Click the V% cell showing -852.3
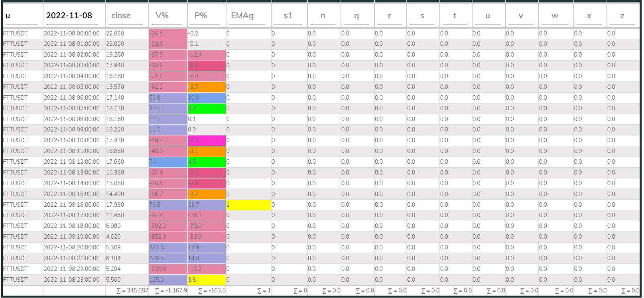The width and height of the screenshot is (644, 298). pos(168,237)
